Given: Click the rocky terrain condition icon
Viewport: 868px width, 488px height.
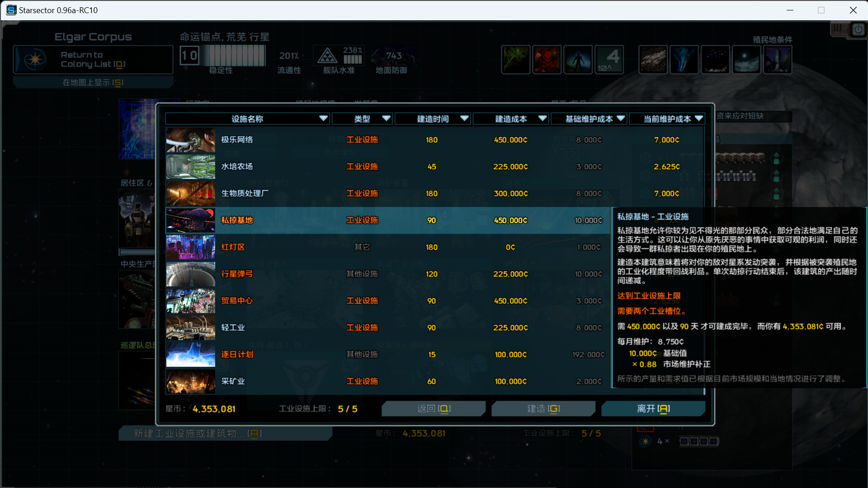Looking at the screenshot, I should click(x=653, y=59).
